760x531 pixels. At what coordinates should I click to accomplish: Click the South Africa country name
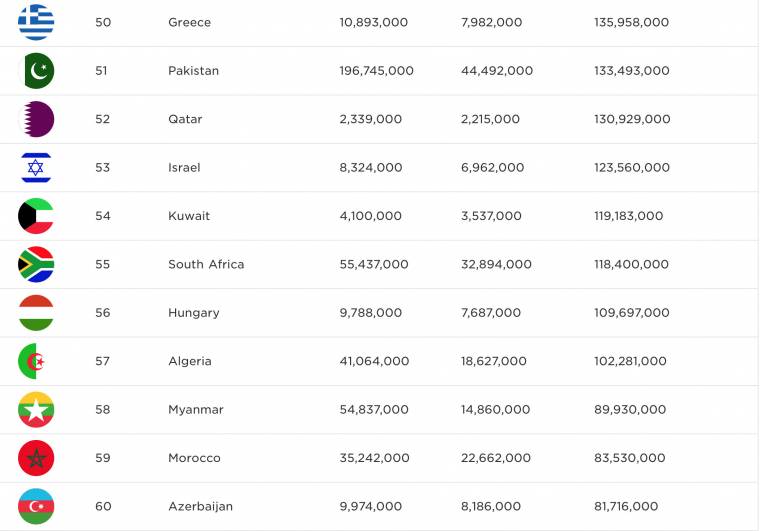[x=206, y=265]
